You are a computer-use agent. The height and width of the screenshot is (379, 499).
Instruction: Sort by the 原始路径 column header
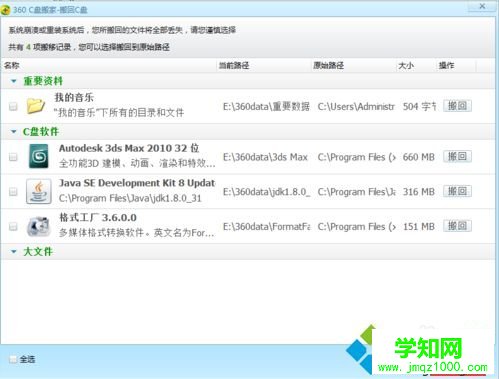tap(354, 65)
